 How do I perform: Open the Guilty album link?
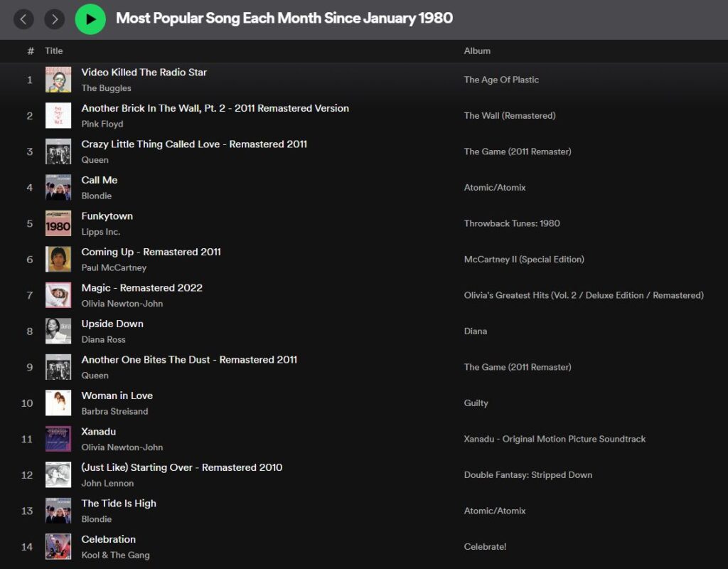(x=476, y=403)
